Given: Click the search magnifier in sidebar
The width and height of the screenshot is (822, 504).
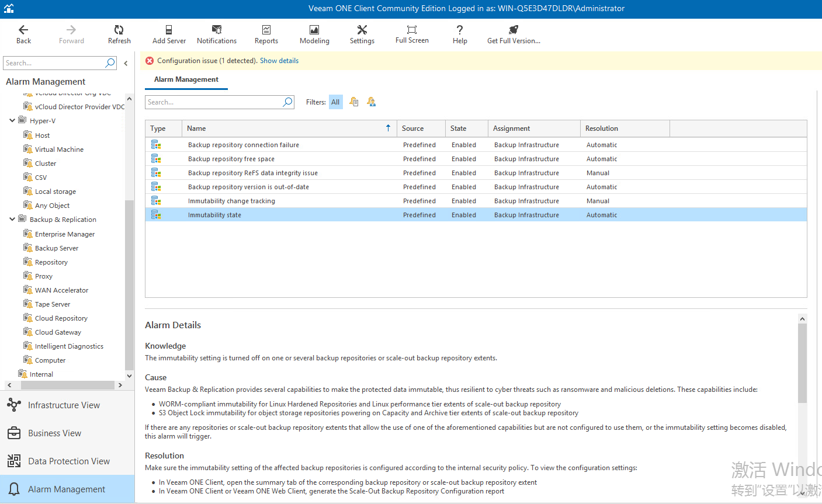Looking at the screenshot, I should coord(110,63).
